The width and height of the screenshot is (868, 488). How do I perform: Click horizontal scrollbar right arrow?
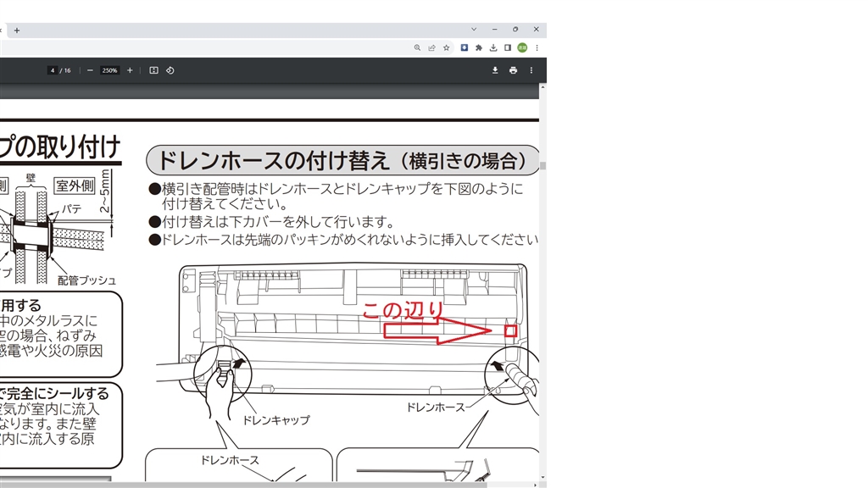536,485
